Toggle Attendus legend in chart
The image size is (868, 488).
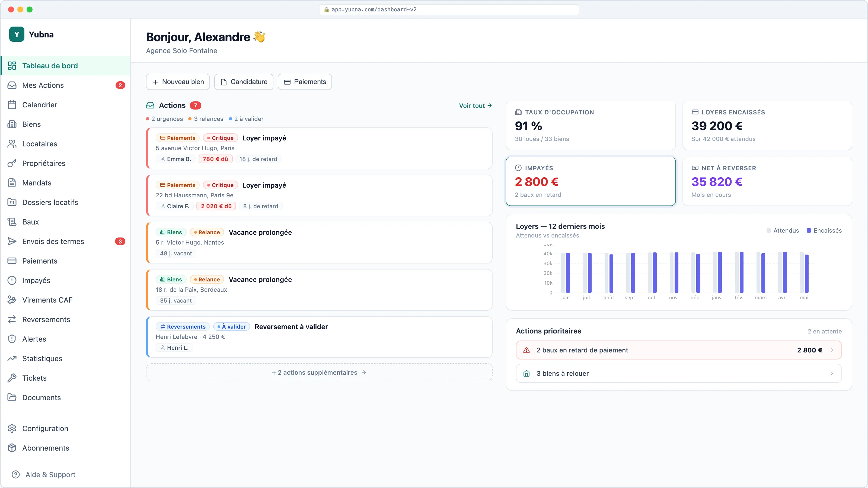coord(783,231)
